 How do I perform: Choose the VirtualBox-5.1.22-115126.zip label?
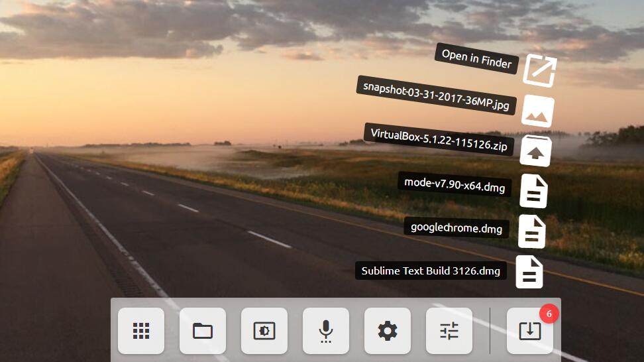coord(439,139)
